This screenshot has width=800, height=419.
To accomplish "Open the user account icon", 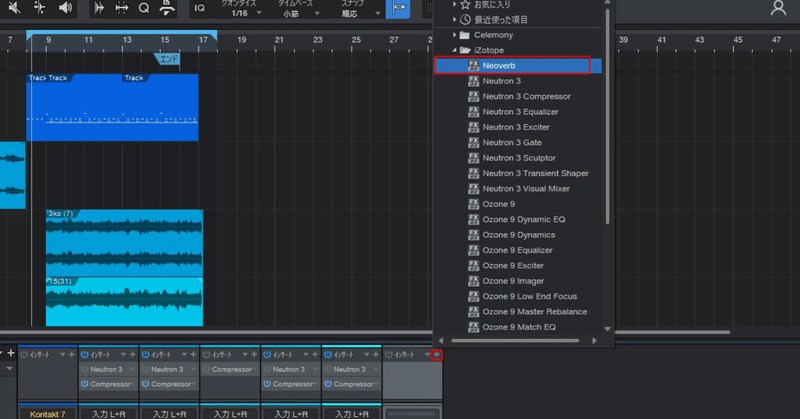I will point(778,8).
